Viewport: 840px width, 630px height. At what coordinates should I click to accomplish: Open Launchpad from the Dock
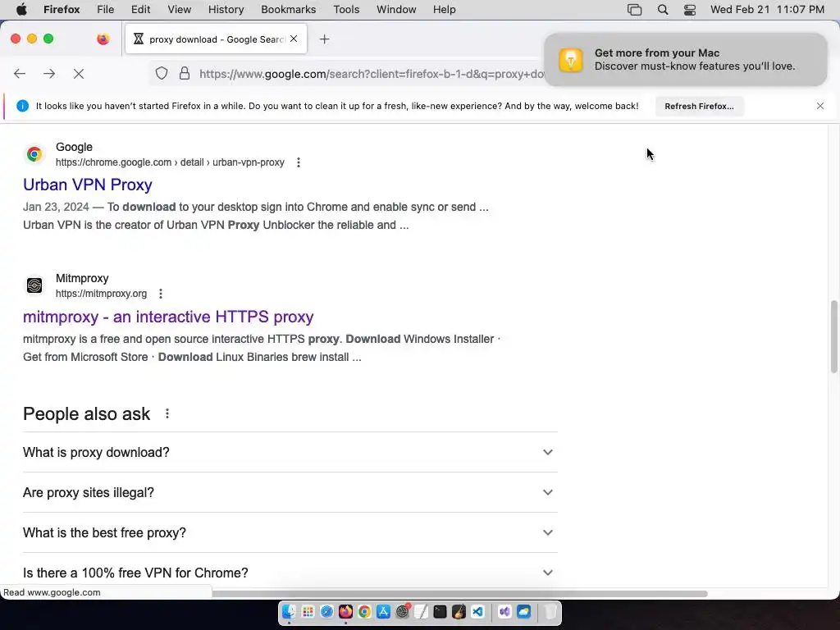click(x=308, y=611)
